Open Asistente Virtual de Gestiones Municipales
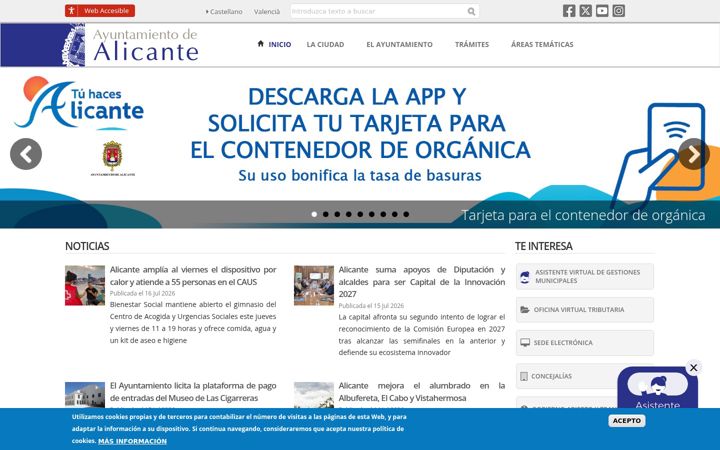This screenshot has width=720, height=450. coord(585,276)
